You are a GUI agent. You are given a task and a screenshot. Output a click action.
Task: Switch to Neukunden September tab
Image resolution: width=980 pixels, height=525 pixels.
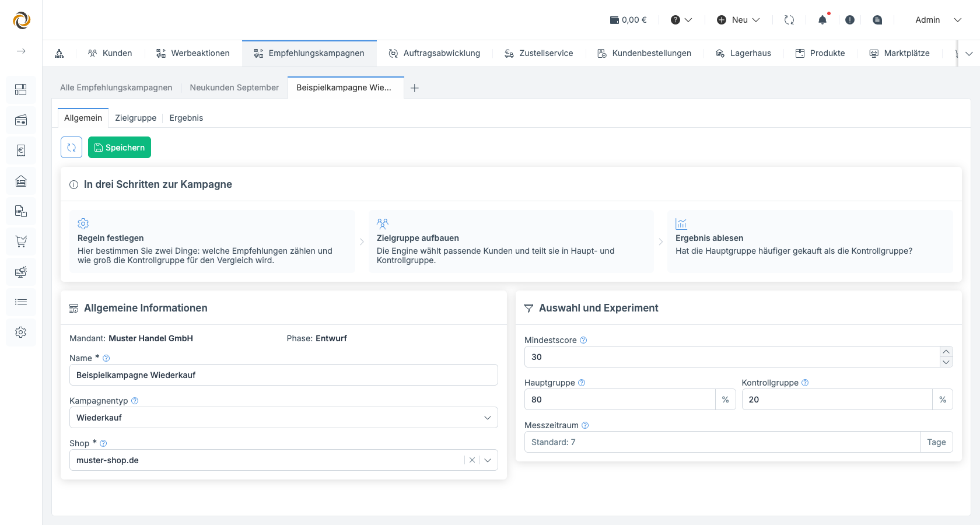coord(235,87)
